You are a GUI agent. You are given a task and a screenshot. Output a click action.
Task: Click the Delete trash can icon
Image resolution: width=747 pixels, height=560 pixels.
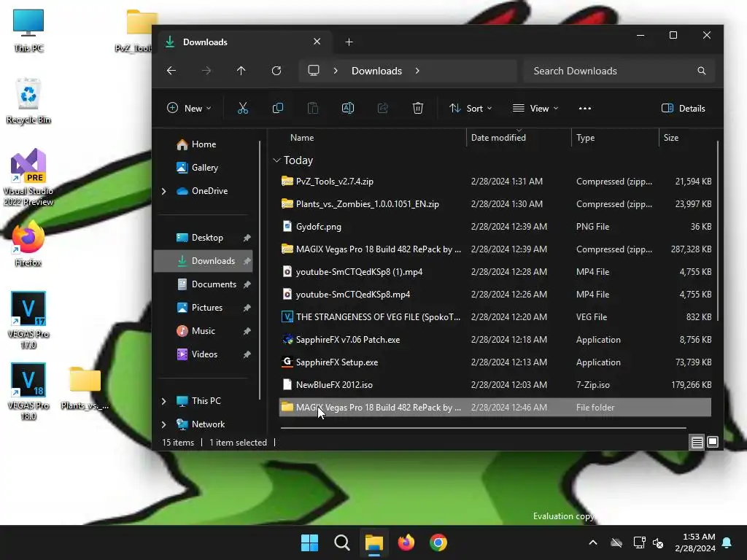(418, 109)
